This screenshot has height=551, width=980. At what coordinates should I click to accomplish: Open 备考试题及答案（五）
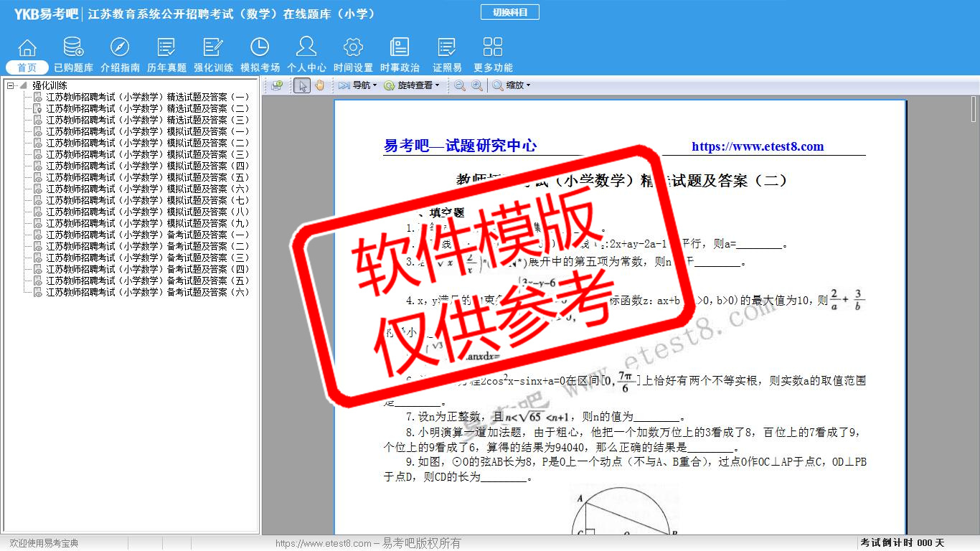(148, 281)
